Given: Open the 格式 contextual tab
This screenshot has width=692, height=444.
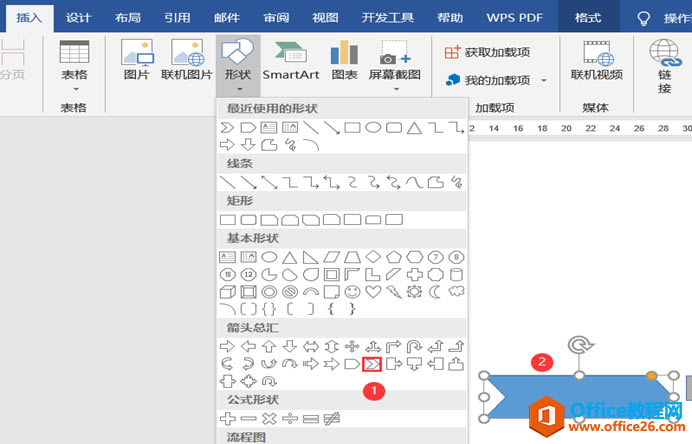Looking at the screenshot, I should click(588, 18).
